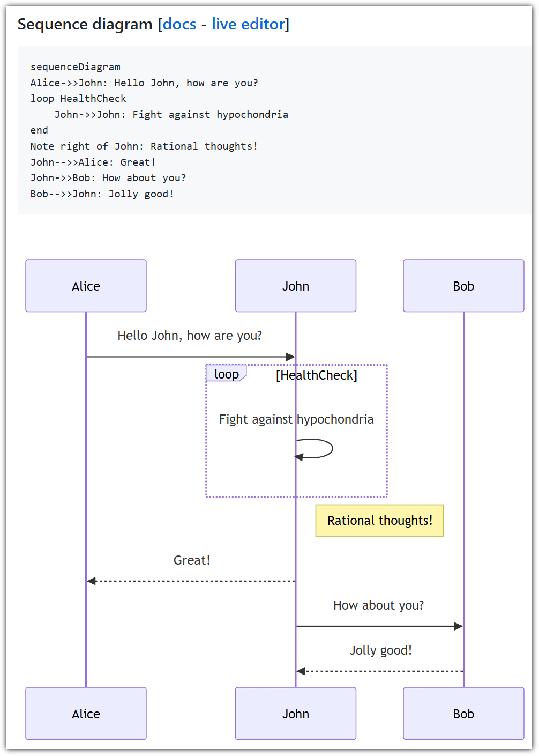539x756 pixels.
Task: Click the 'How about you?' message label
Action: coord(378,605)
